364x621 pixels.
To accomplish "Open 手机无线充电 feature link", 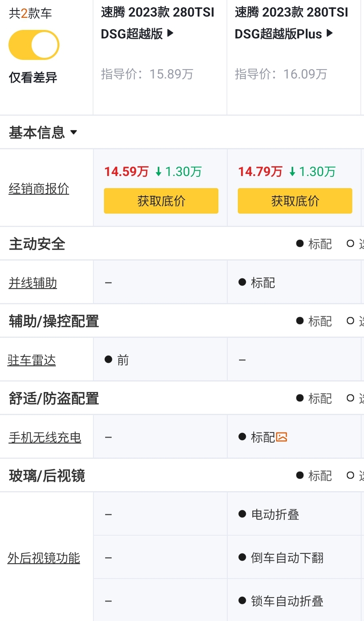I will (45, 437).
